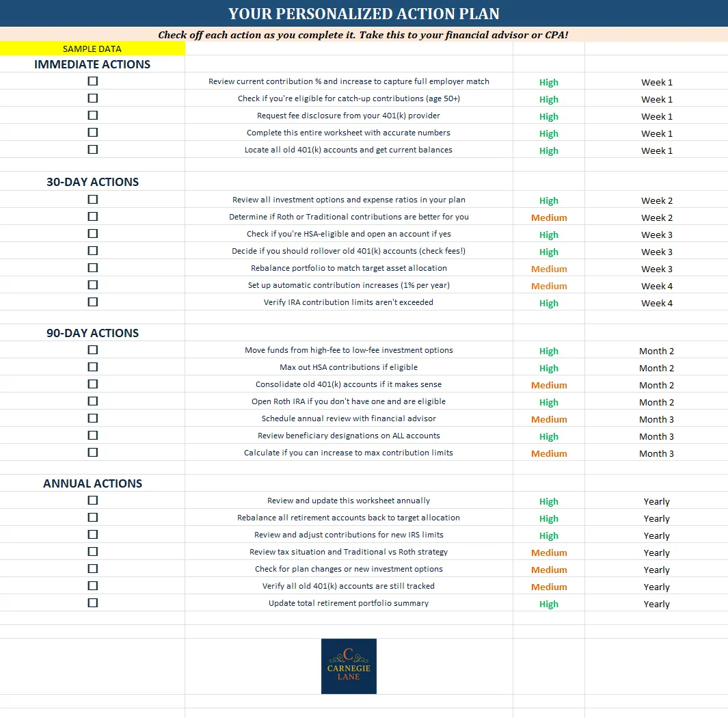Screen dimensions: 728x718
Task: Click the Medium priority cell for Roth or Traditional
Action: pos(549,217)
